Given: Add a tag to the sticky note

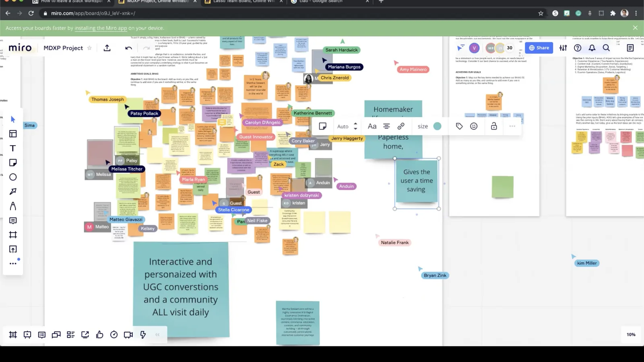Looking at the screenshot, I should click(x=459, y=126).
